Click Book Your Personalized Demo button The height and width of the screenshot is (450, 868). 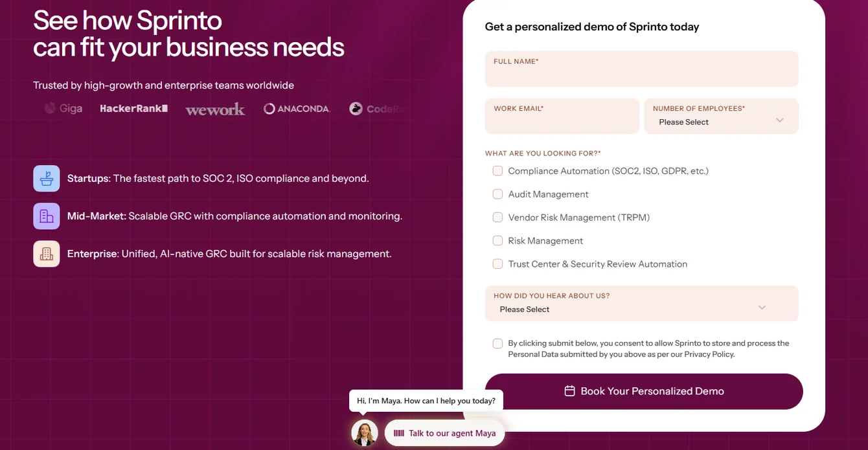[x=644, y=392]
